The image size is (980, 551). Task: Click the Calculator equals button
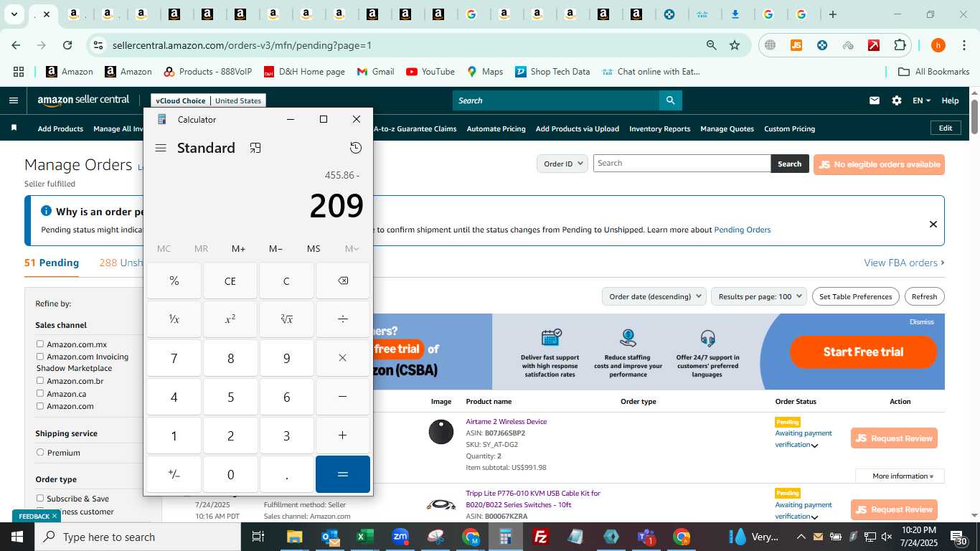342,474
